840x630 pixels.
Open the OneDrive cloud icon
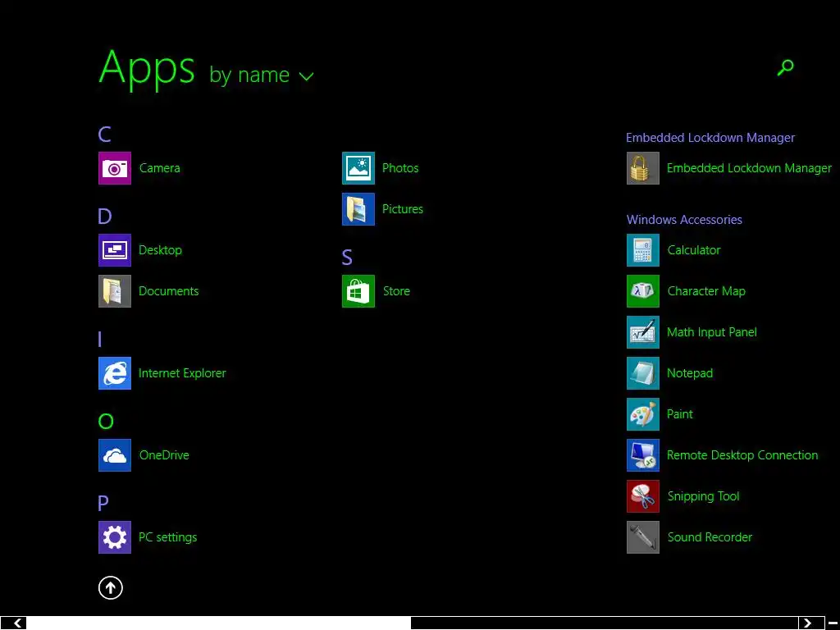115,455
